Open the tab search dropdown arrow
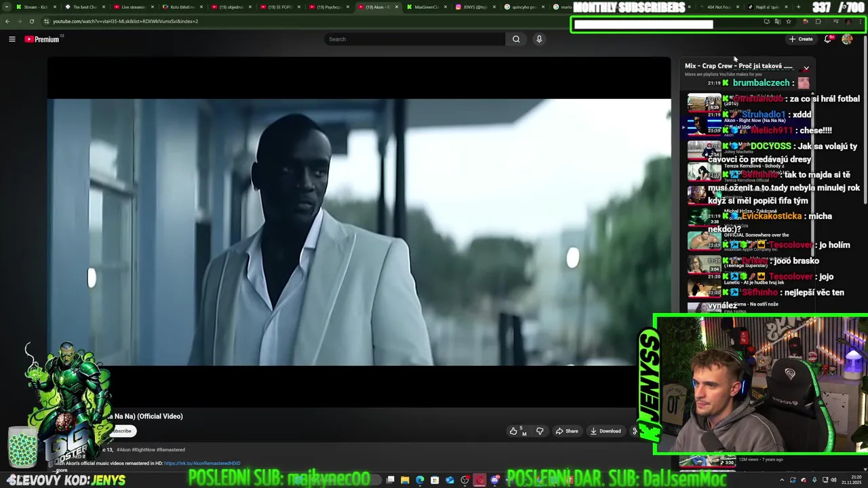The width and height of the screenshot is (868, 488). point(7,7)
